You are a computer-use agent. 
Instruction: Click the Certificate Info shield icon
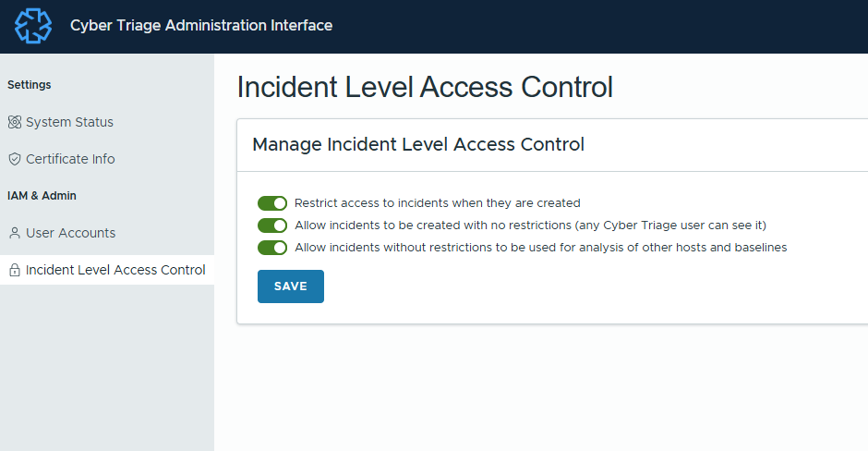(14, 159)
